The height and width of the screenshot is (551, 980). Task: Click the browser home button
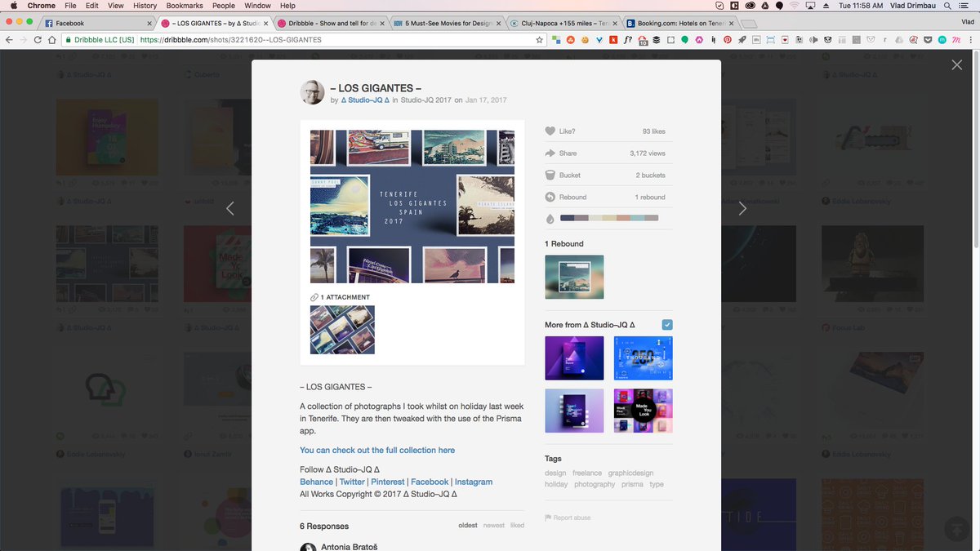pos(52,39)
